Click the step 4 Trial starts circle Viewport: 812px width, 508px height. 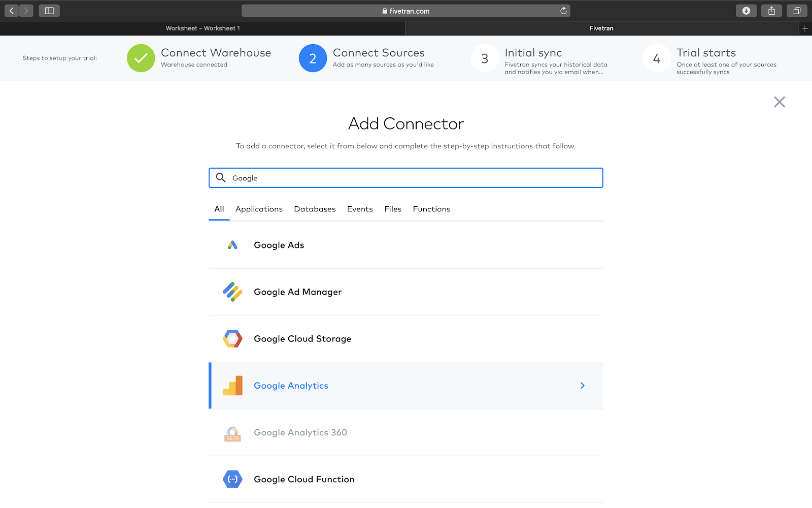coord(657,58)
